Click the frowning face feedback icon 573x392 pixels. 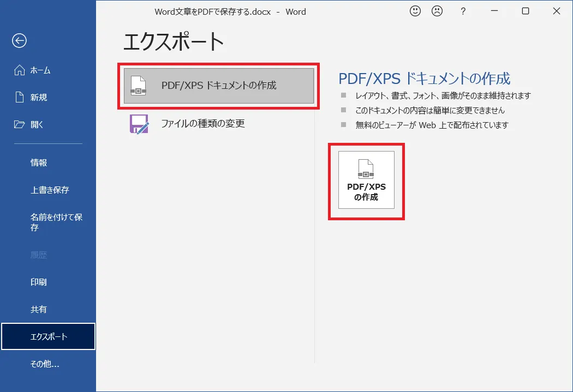(437, 11)
